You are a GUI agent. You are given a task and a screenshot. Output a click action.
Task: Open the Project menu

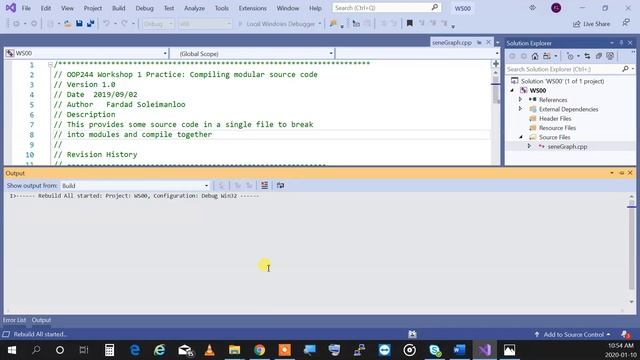tap(93, 8)
